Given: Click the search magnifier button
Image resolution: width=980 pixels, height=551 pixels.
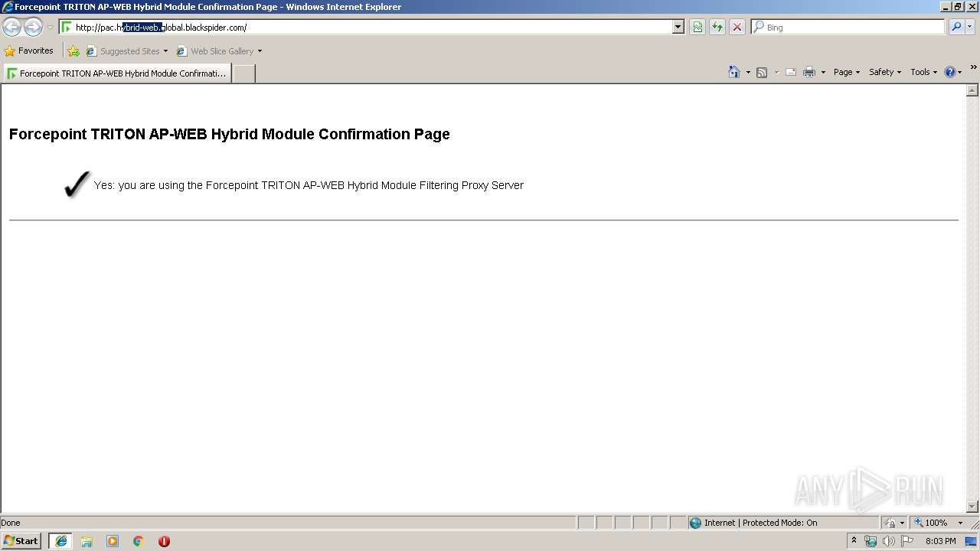Looking at the screenshot, I should pos(956,28).
